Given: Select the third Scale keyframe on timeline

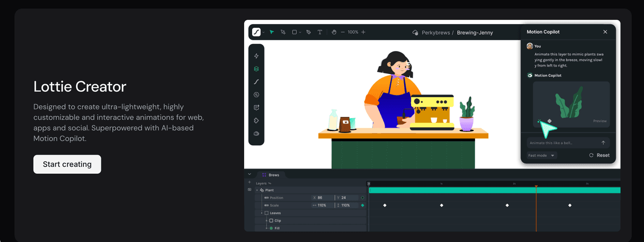Looking at the screenshot, I should click(x=507, y=206).
